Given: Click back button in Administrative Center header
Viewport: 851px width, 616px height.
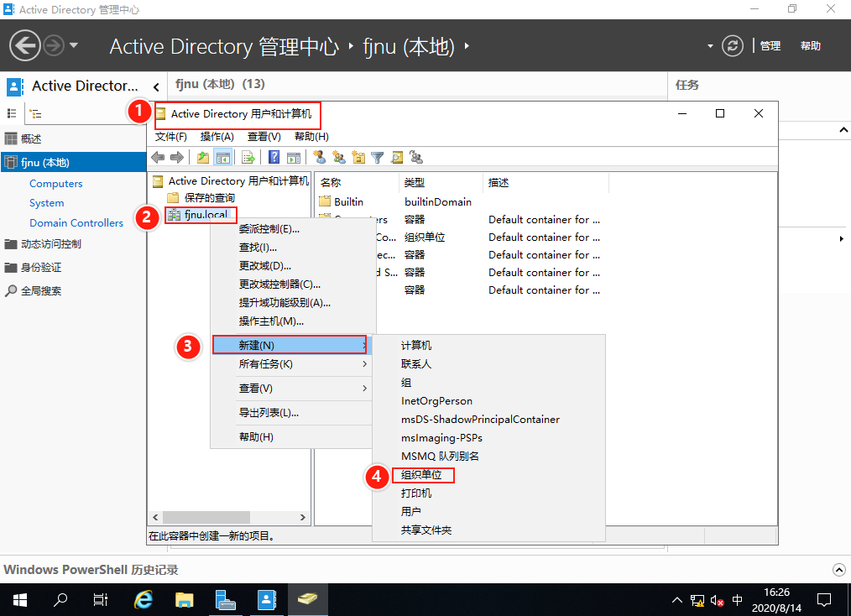Looking at the screenshot, I should (25, 45).
